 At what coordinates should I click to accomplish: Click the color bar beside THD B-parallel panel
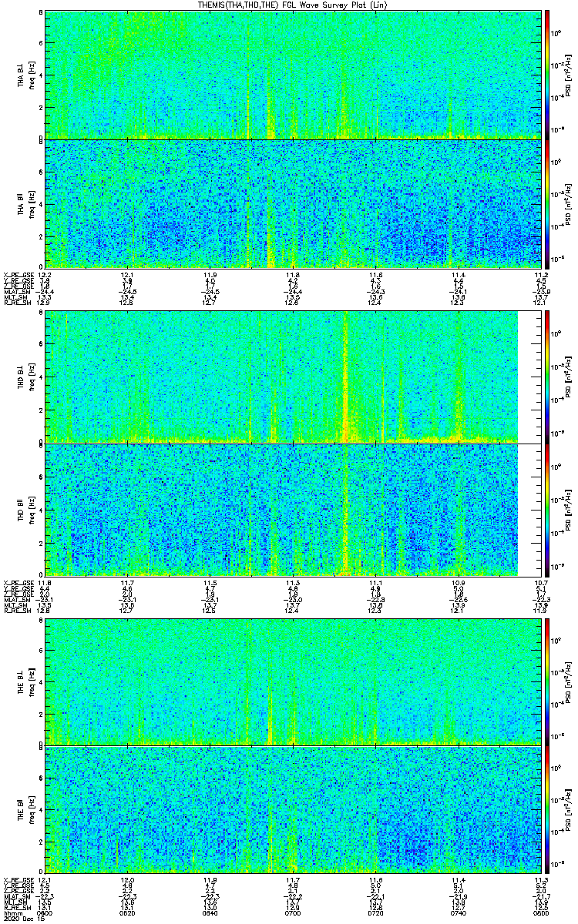click(x=547, y=509)
